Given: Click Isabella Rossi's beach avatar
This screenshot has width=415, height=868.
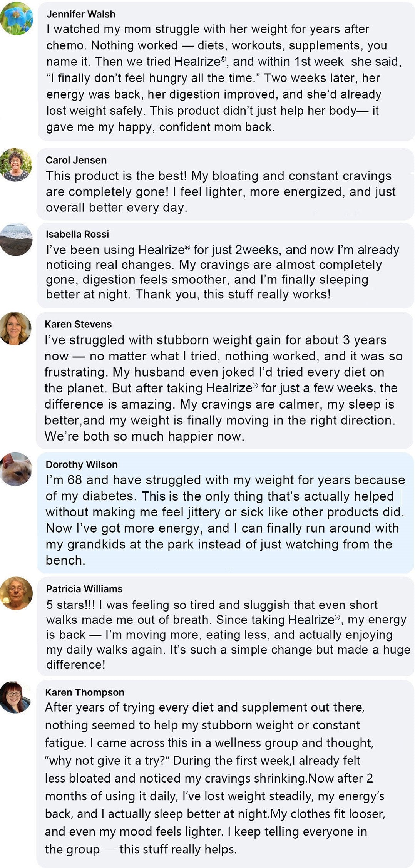Looking at the screenshot, I should pyautogui.click(x=16, y=240).
